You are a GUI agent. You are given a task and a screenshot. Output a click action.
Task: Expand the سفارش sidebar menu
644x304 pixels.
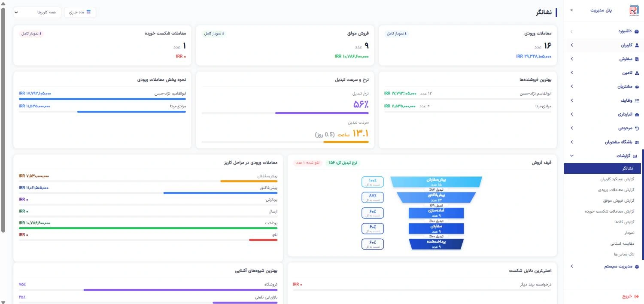(604, 59)
